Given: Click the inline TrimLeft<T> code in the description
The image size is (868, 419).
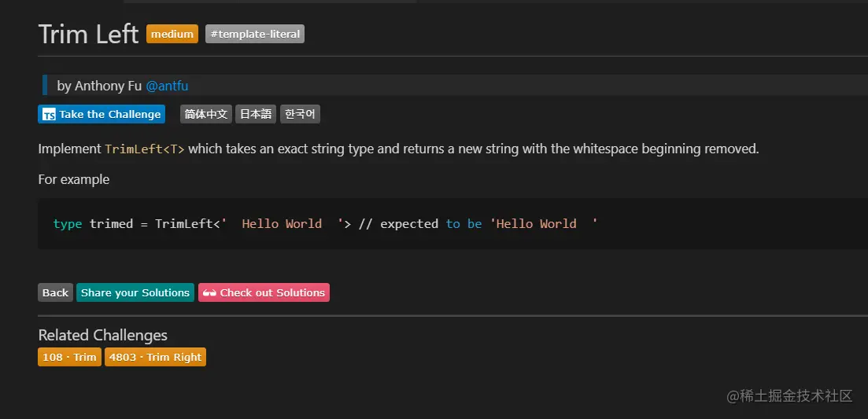Looking at the screenshot, I should pos(145,149).
